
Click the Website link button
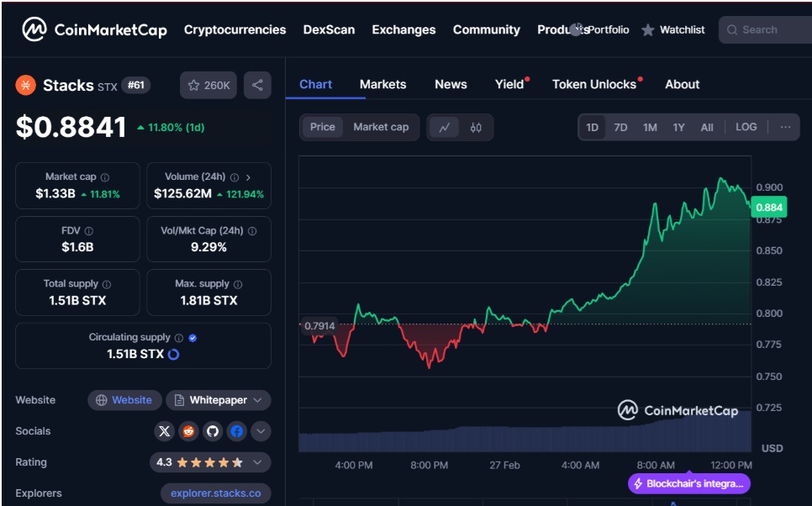pos(124,400)
